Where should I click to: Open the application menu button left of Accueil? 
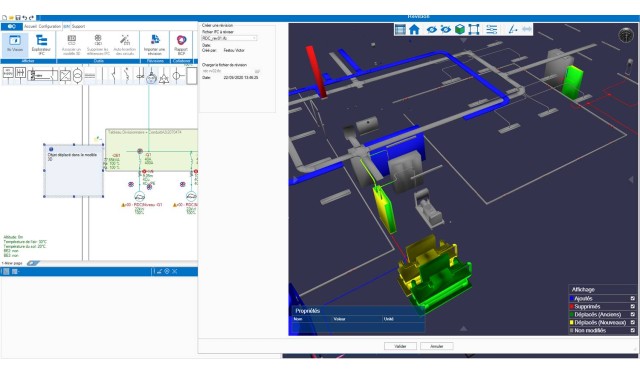[11, 27]
